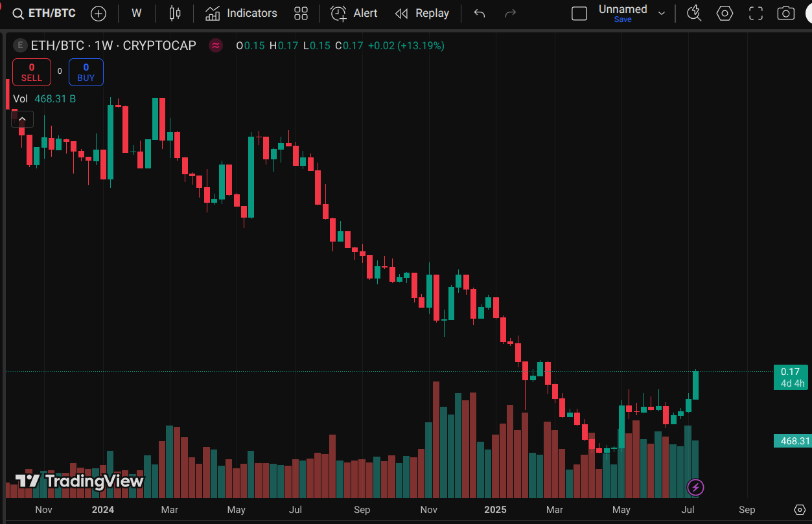Viewport: 812px width, 524px height.
Task: Take a chart snapshot with camera icon
Action: pyautogui.click(x=786, y=13)
